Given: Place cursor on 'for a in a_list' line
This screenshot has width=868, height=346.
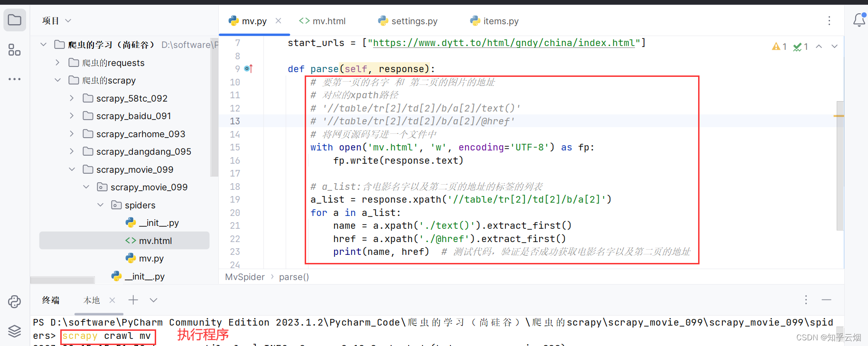Looking at the screenshot, I should click(x=355, y=213).
